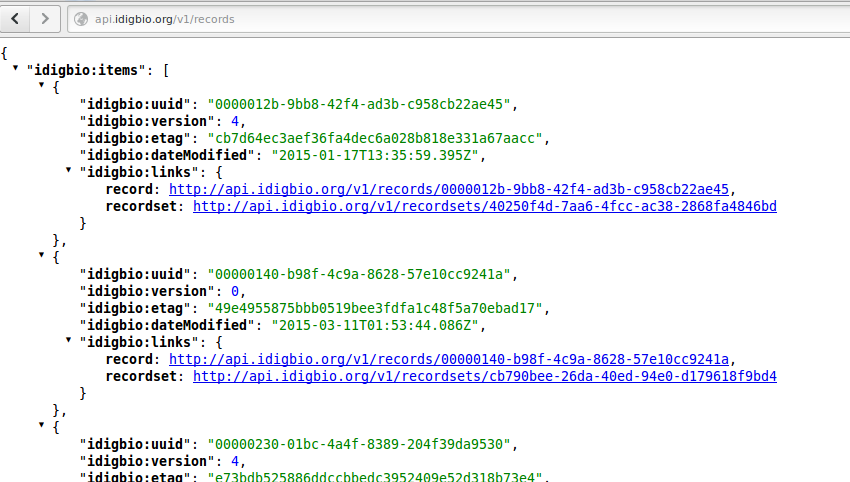Open recordset link ending 2868fa4846bd
The height and width of the screenshot is (482, 850).
click(485, 207)
